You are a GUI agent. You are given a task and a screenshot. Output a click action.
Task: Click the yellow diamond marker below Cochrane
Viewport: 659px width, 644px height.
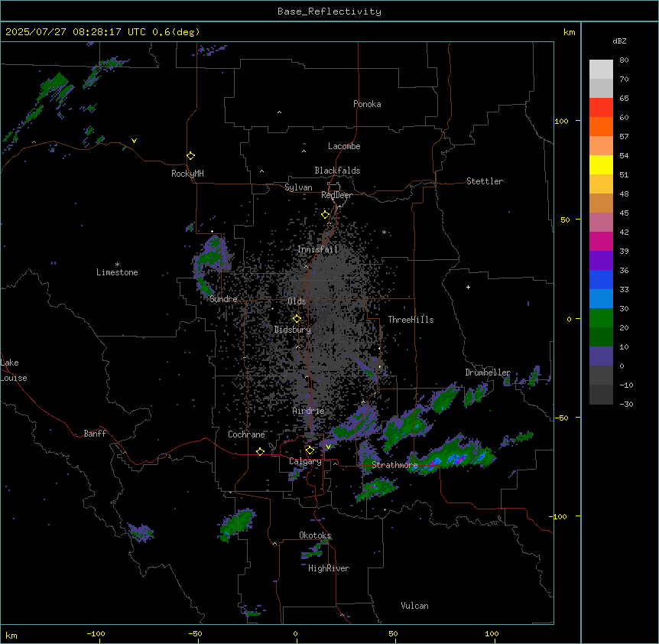pos(260,451)
